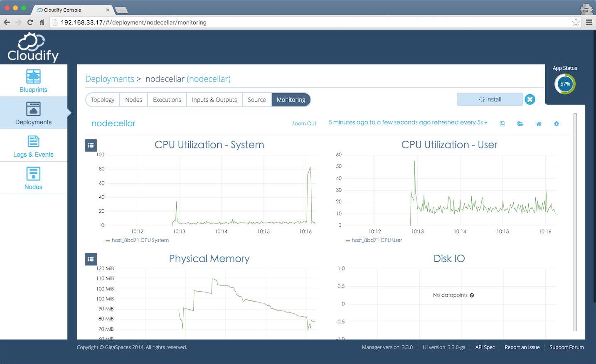Click the App Status 57% indicator

(565, 84)
